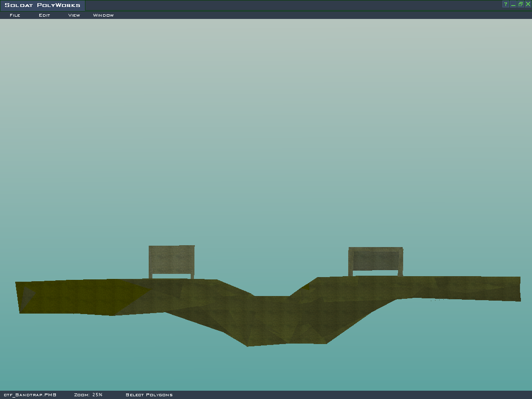Image resolution: width=532 pixels, height=399 pixels.
Task: Click the Zoom 25% status indicator
Action: click(x=88, y=395)
